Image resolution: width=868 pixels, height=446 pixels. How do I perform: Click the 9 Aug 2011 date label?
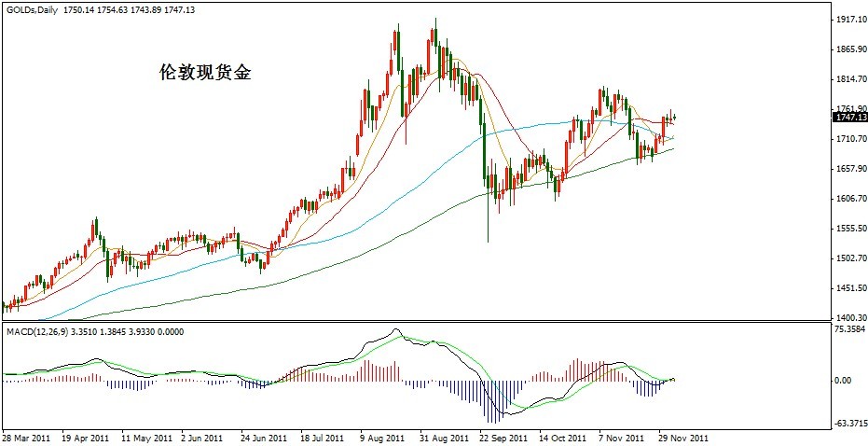point(382,437)
